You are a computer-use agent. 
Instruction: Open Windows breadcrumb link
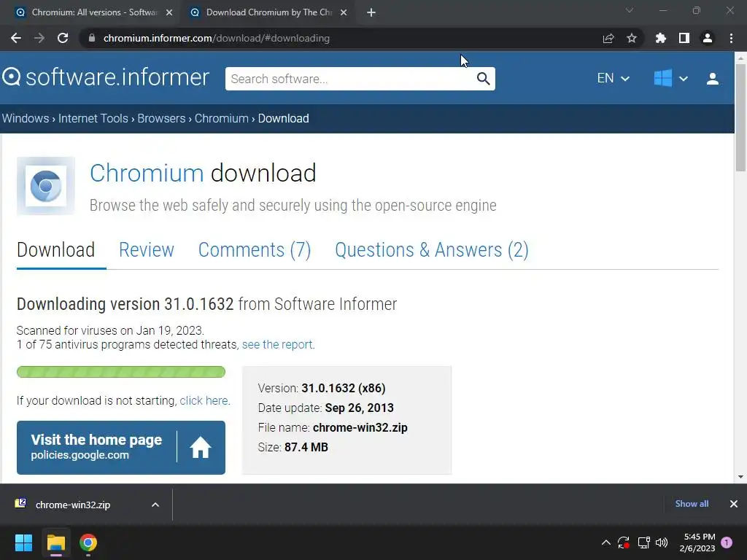[26, 118]
